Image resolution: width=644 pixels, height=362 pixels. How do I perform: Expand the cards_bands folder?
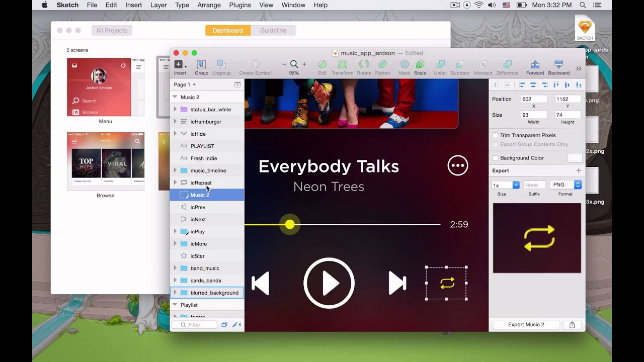(x=175, y=281)
